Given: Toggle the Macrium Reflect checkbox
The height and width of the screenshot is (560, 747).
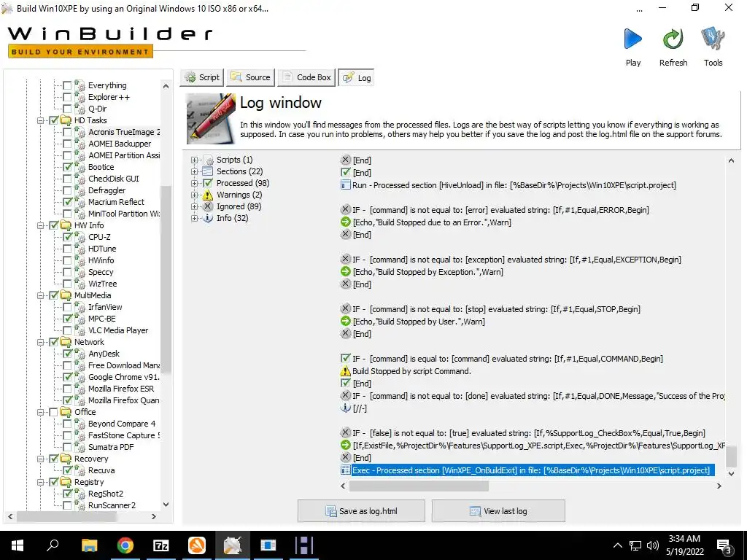Looking at the screenshot, I should click(x=67, y=202).
